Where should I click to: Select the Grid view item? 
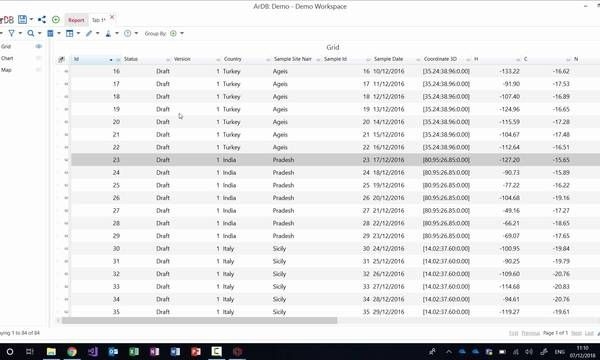point(6,46)
